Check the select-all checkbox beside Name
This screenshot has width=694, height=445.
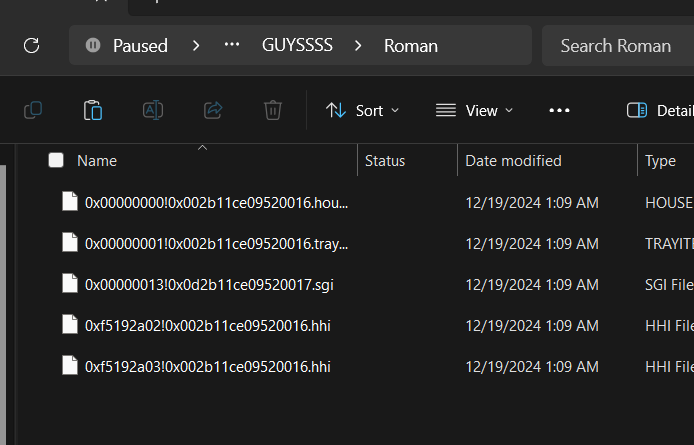click(x=56, y=160)
